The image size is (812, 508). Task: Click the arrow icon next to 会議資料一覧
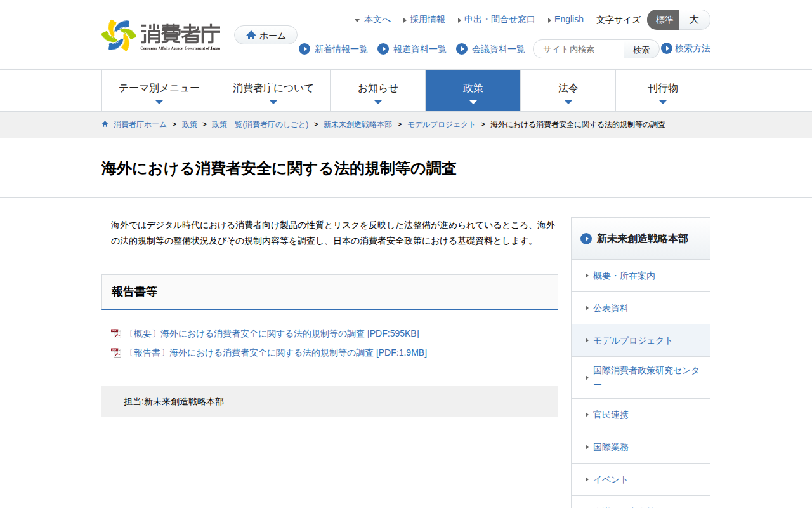pos(462,49)
